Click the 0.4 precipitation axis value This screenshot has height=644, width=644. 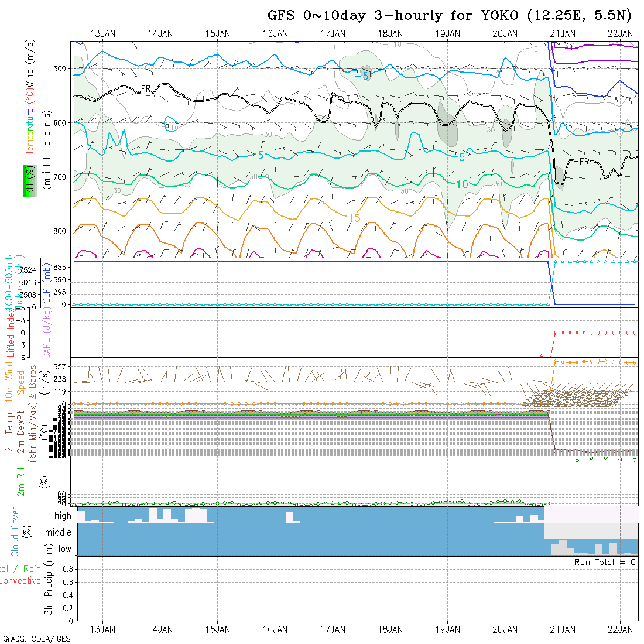68,595
